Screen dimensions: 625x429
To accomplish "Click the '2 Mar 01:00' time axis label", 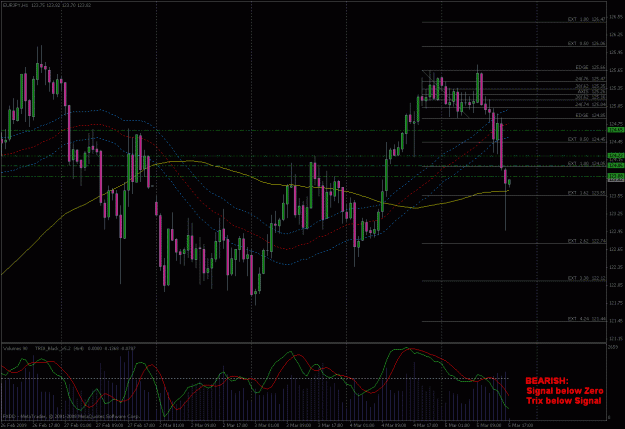I will pyautogui.click(x=172, y=425).
